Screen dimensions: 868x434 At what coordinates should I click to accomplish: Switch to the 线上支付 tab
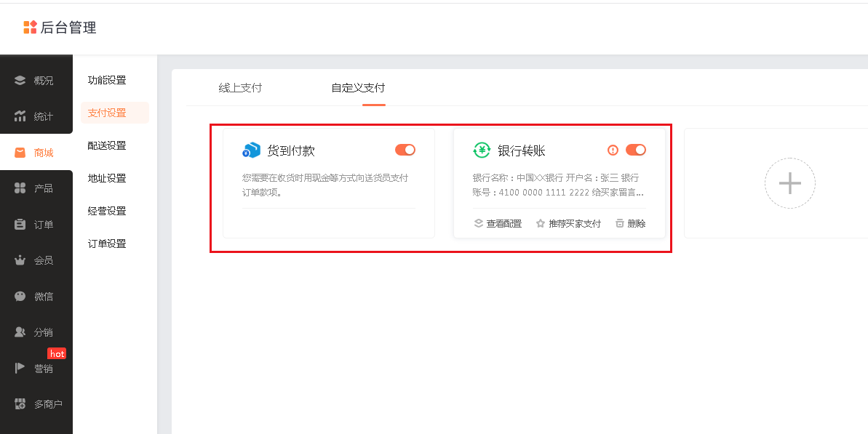click(x=240, y=88)
